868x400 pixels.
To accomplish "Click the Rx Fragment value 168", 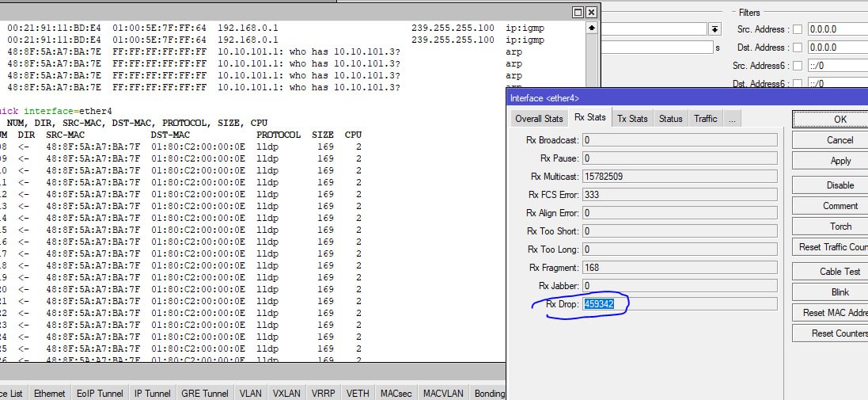I will (x=680, y=268).
